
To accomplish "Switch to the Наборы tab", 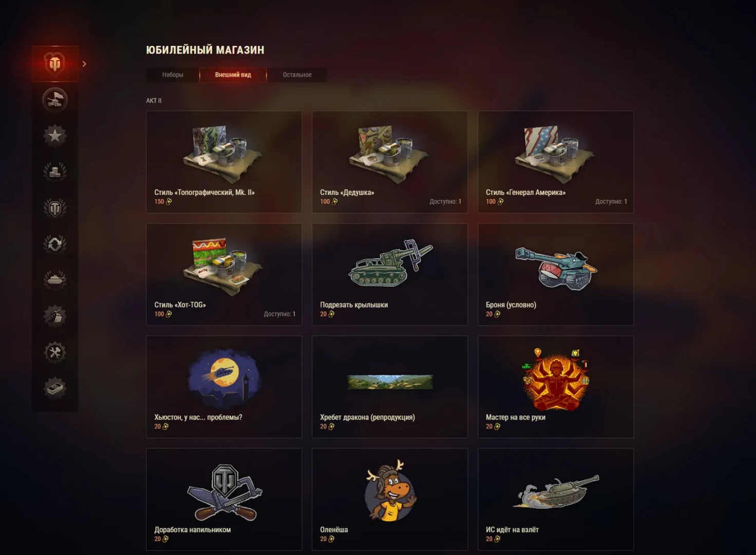I will coord(173,75).
